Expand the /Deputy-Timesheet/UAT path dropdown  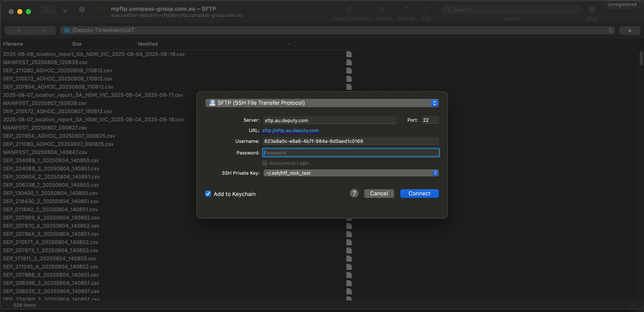[337, 30]
